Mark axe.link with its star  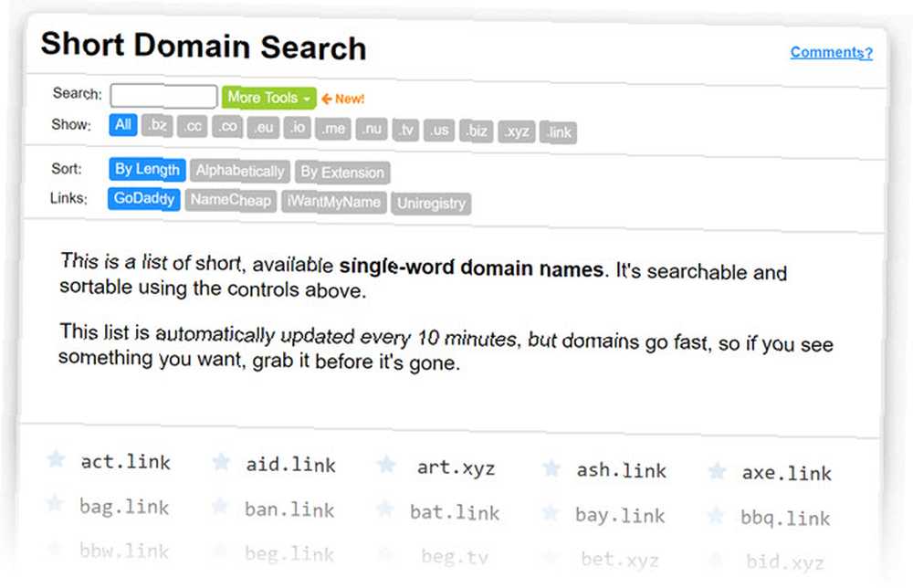tap(717, 470)
